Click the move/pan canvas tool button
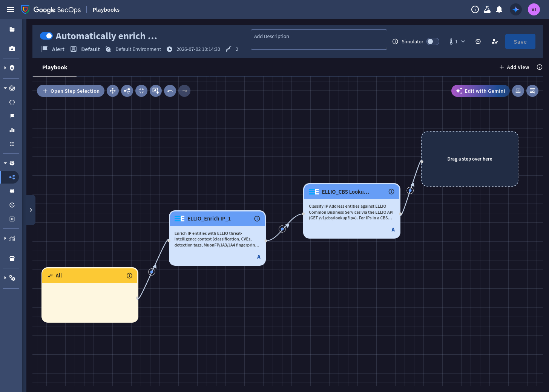549x392 pixels. click(x=113, y=91)
